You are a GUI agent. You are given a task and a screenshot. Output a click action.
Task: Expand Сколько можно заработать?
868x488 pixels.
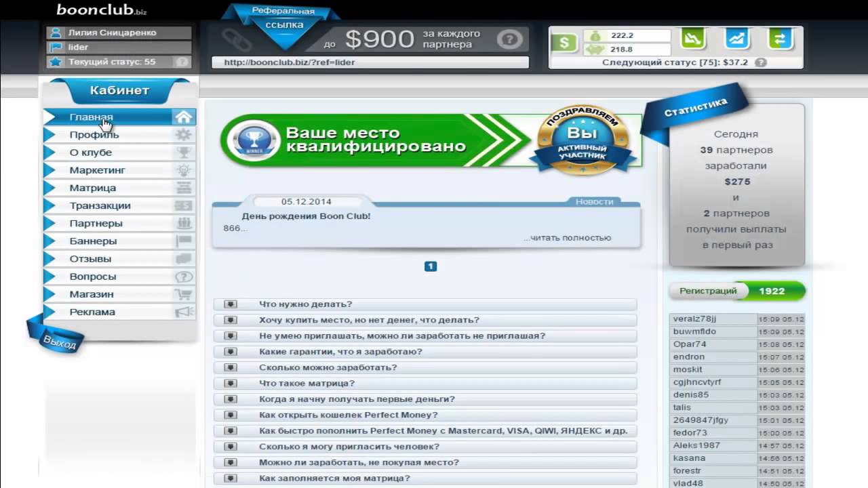tap(425, 367)
